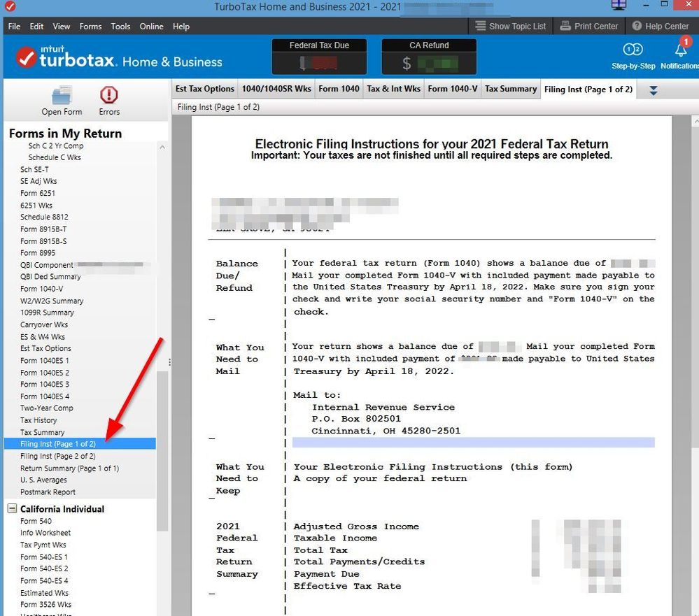Click the forms list scroll-up arrow
The height and width of the screenshot is (616, 699).
point(162,147)
